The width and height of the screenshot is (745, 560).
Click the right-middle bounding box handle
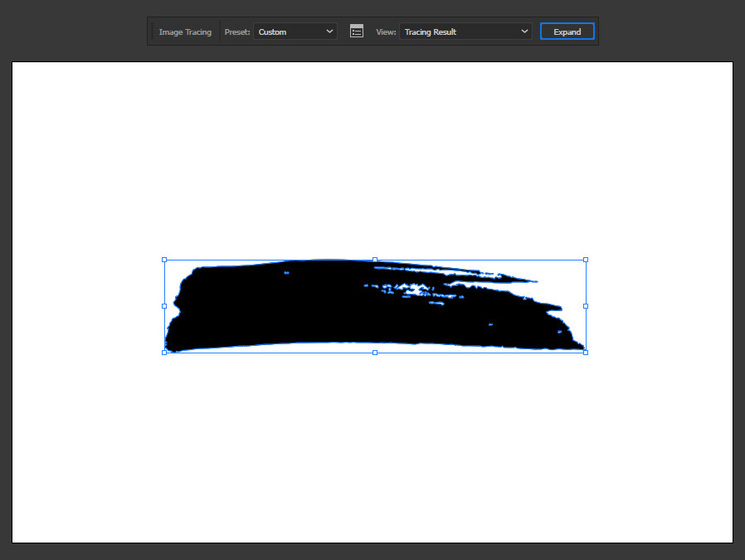pyautogui.click(x=586, y=306)
